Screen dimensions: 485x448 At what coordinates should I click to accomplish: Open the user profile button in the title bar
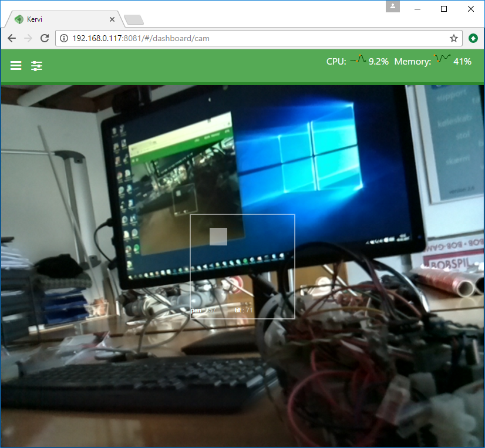click(x=392, y=6)
